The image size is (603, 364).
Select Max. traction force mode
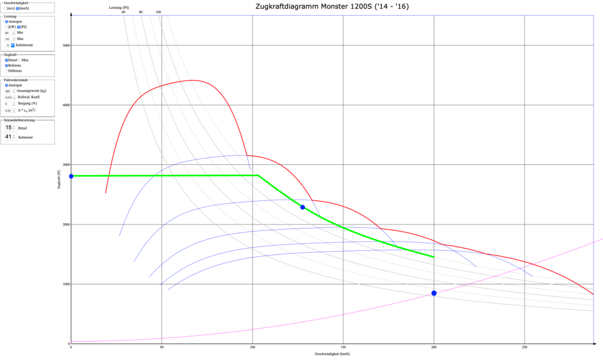coord(21,60)
